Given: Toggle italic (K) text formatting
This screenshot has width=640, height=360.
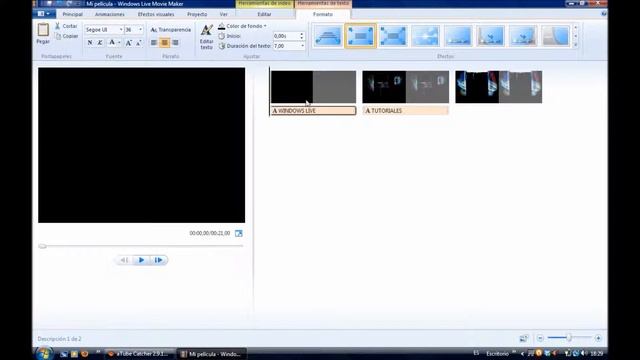Looking at the screenshot, I should (100, 42).
